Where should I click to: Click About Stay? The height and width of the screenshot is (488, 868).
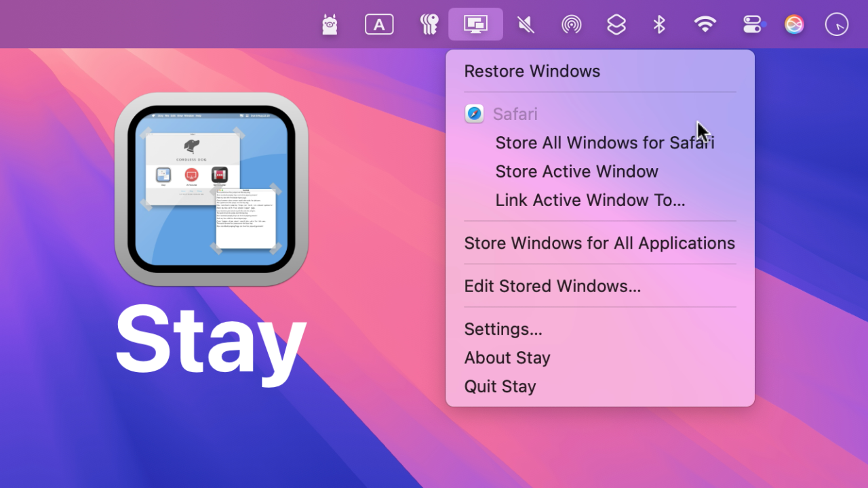click(507, 357)
